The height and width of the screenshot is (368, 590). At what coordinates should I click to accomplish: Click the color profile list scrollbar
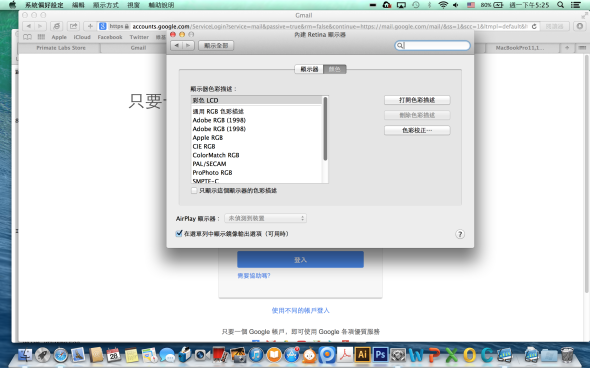coord(325,128)
